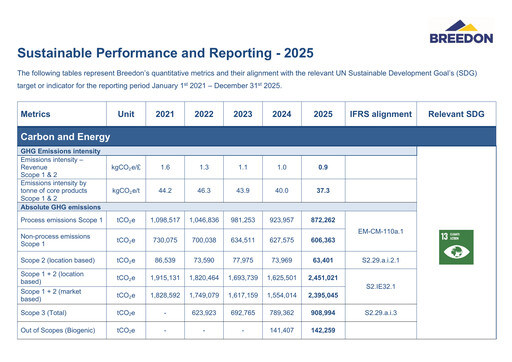
Task: Click the 'S2.29.a.i.3' IFRS reference
Action: [381, 313]
